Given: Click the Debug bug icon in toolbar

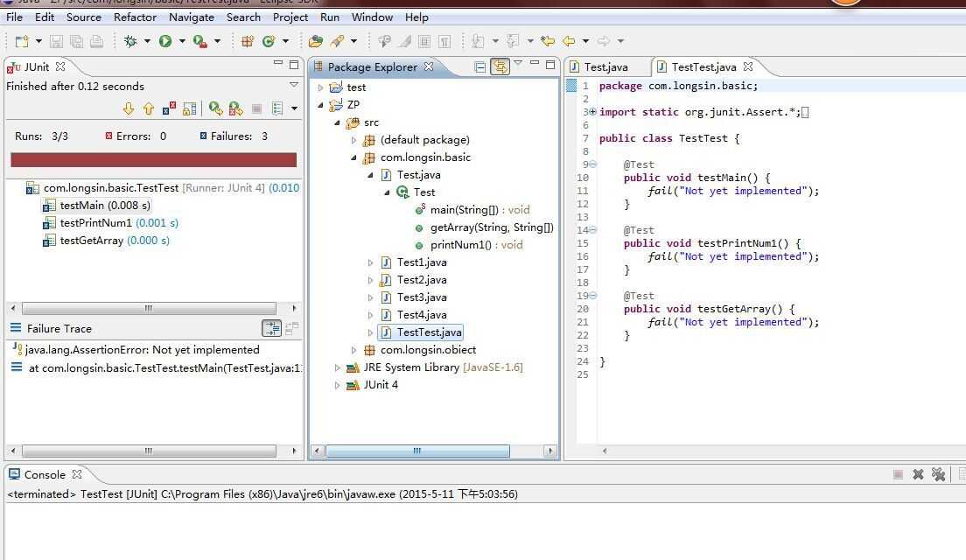Looking at the screenshot, I should tap(130, 41).
